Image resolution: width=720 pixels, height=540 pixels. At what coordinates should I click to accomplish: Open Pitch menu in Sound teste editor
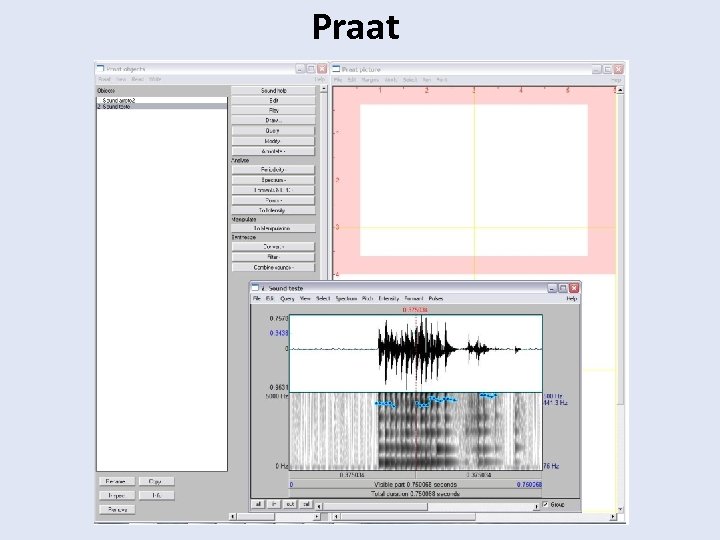367,298
